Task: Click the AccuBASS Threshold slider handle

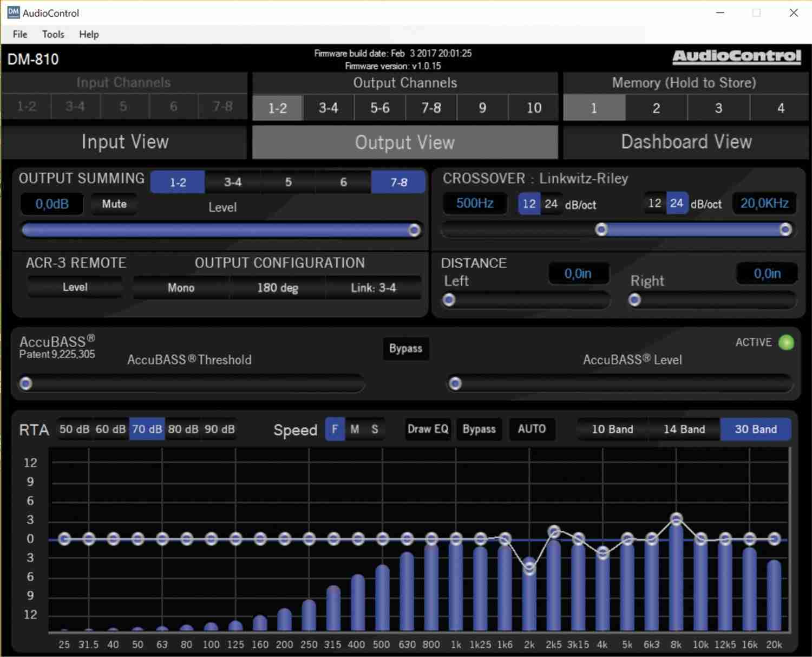Action: [25, 384]
